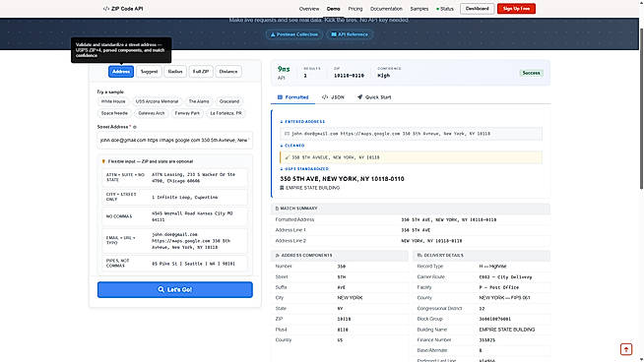Click the EMPIRE STATE BUILDING Building Name value
Image resolution: width=644 pixels, height=362 pixels.
click(507, 330)
